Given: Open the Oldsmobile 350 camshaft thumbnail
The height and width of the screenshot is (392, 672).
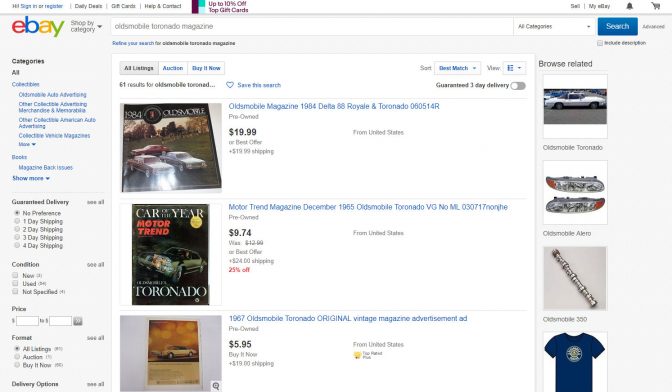Looking at the screenshot, I should pos(575,278).
